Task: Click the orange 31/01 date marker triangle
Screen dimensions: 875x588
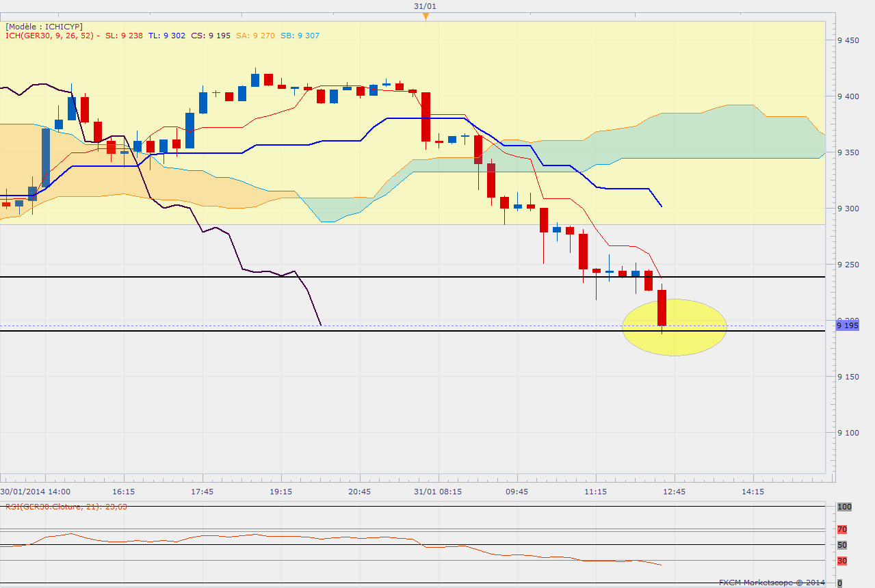Action: (426, 16)
